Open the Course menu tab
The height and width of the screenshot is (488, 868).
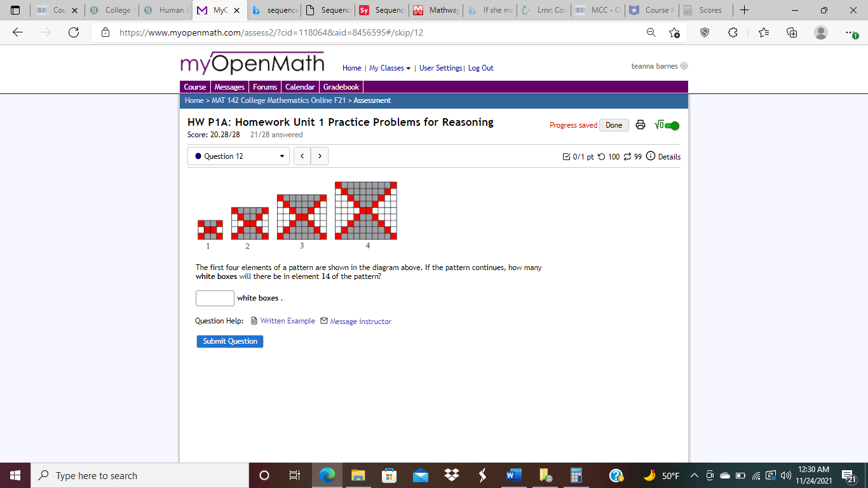coord(195,87)
